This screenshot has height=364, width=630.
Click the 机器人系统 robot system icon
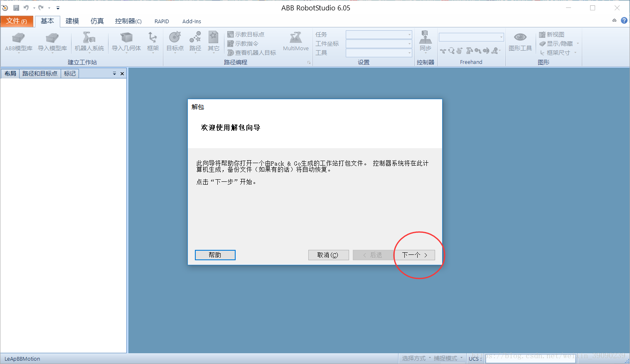(89, 42)
